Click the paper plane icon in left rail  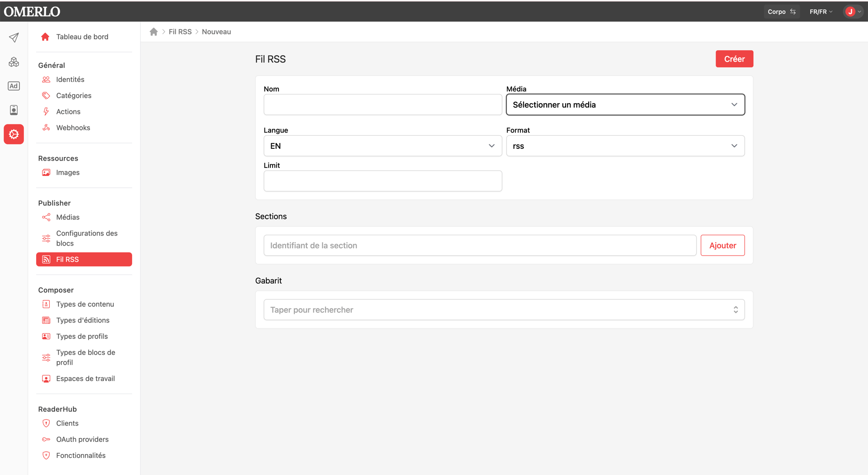point(14,38)
